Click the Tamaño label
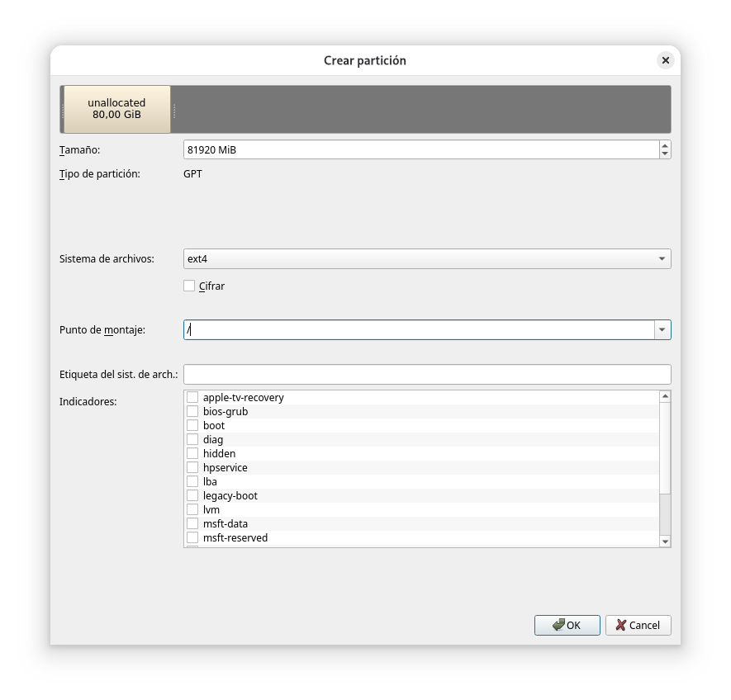 80,150
